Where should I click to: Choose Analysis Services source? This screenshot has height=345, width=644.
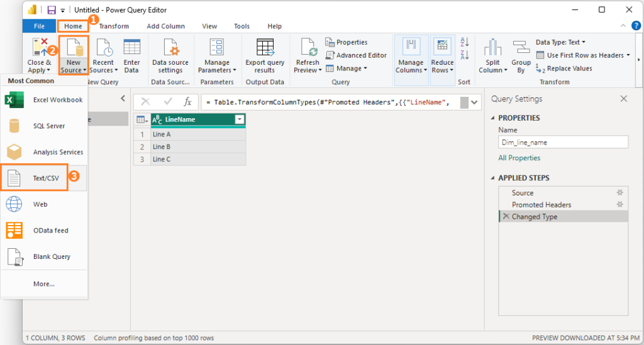coord(44,152)
